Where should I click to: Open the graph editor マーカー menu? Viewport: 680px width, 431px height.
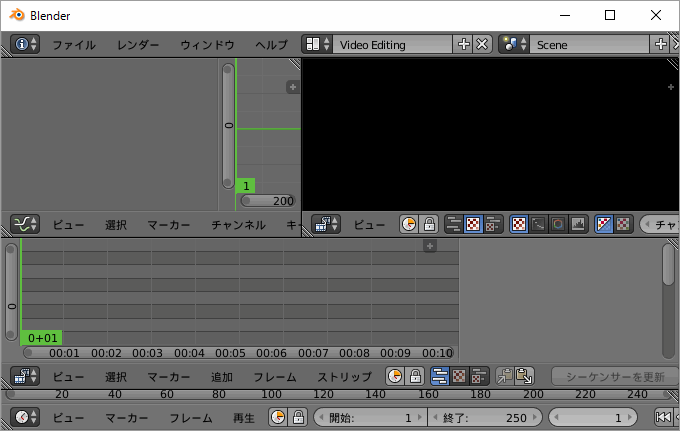pos(169,225)
